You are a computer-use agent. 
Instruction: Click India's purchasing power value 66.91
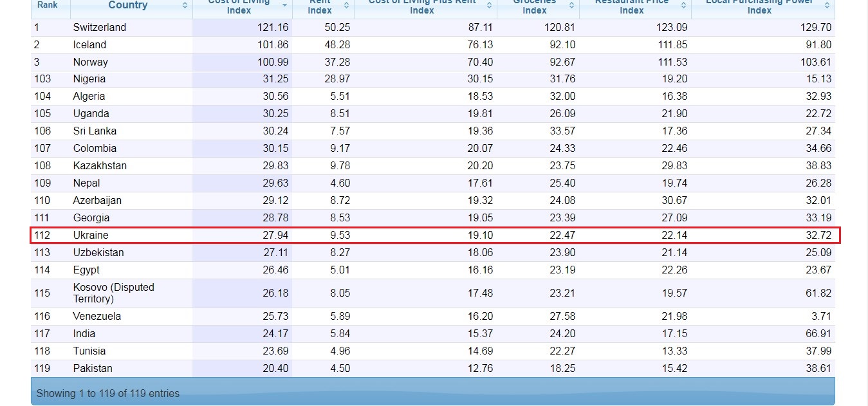[x=817, y=334]
